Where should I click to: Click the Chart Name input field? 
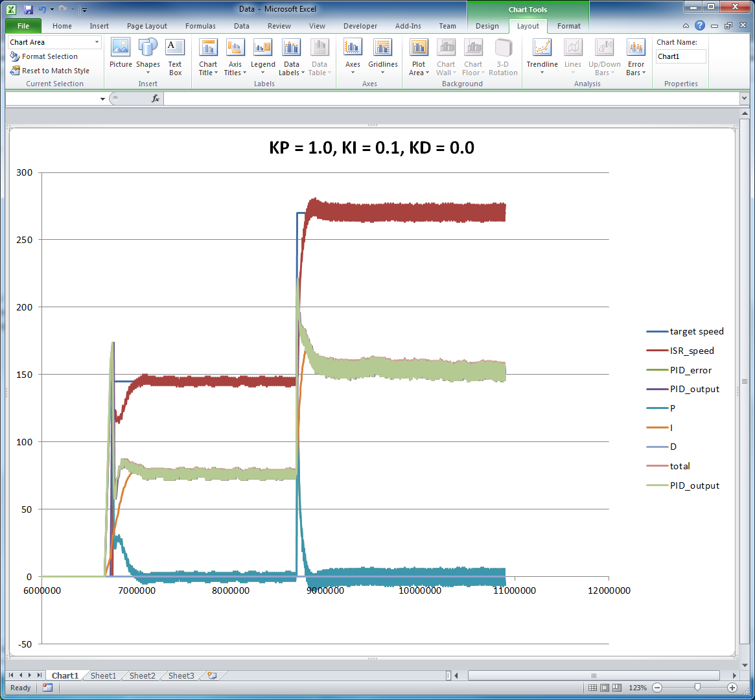[681, 56]
